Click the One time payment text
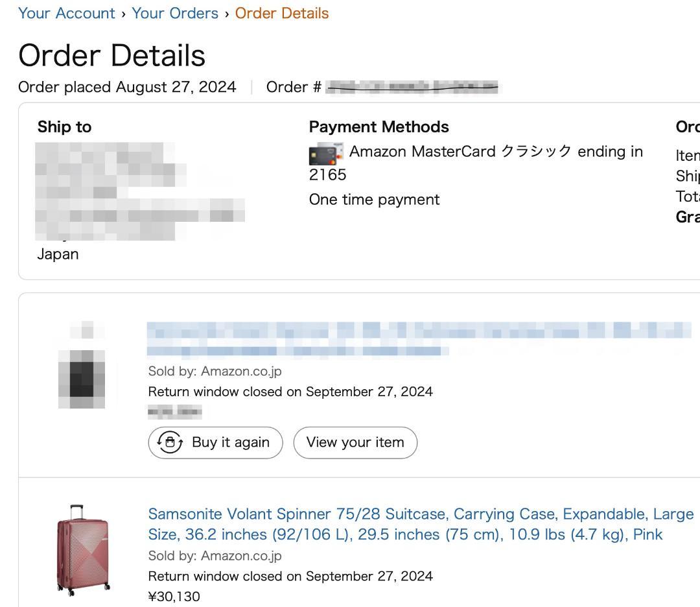This screenshot has width=700, height=607. tap(374, 200)
